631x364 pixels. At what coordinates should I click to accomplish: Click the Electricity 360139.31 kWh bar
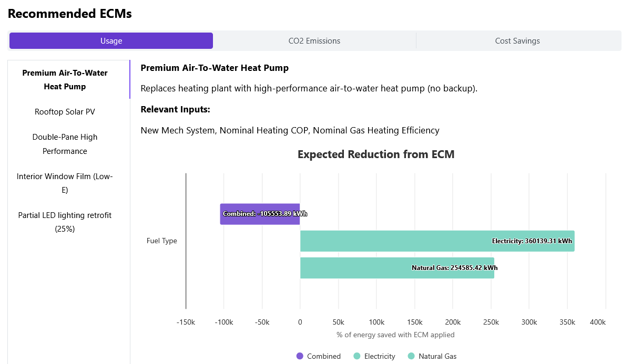(437, 241)
